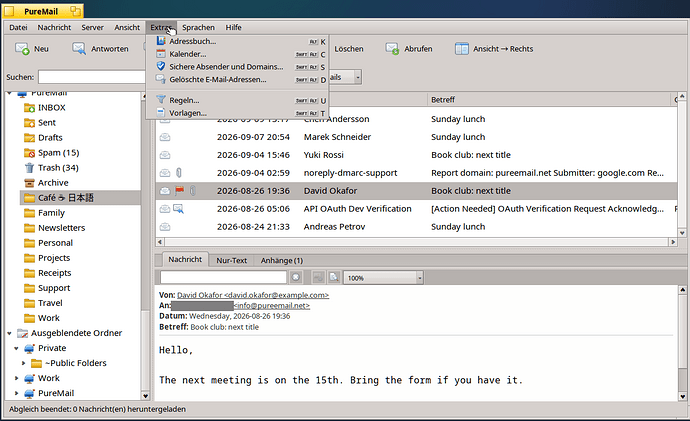The width and height of the screenshot is (690, 421).
Task: Open the filter dropdown beside search field
Action: (x=358, y=77)
